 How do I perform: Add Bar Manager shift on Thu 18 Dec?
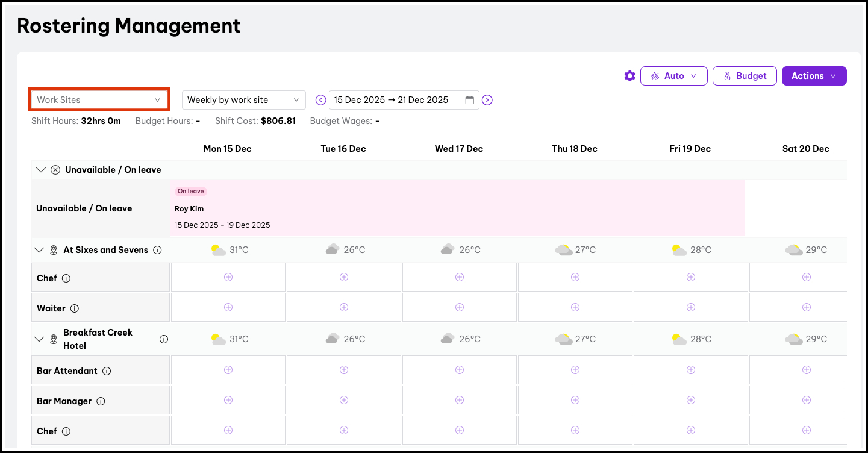tap(575, 400)
